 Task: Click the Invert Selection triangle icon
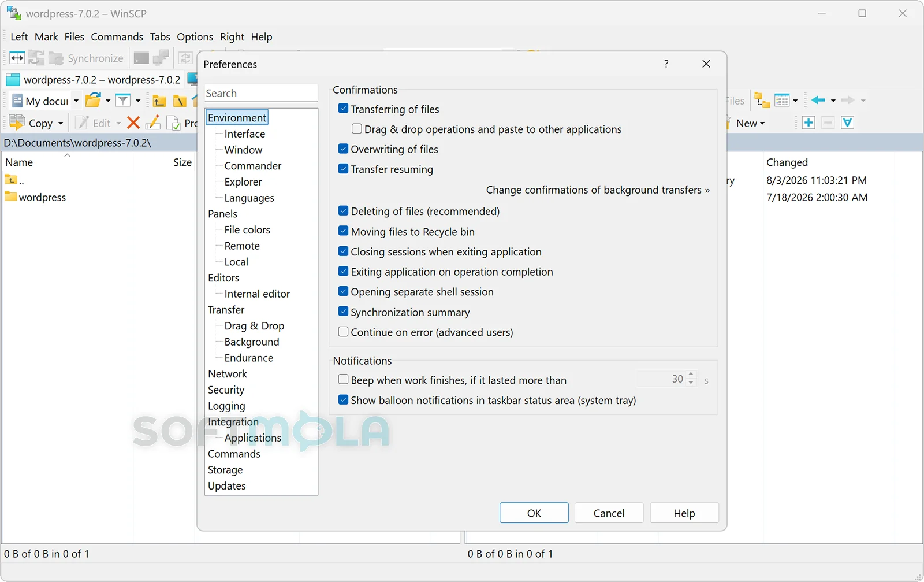(847, 123)
